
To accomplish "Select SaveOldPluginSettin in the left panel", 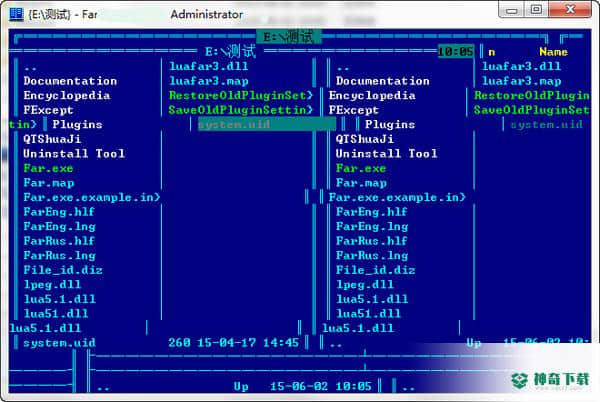I will (x=241, y=110).
